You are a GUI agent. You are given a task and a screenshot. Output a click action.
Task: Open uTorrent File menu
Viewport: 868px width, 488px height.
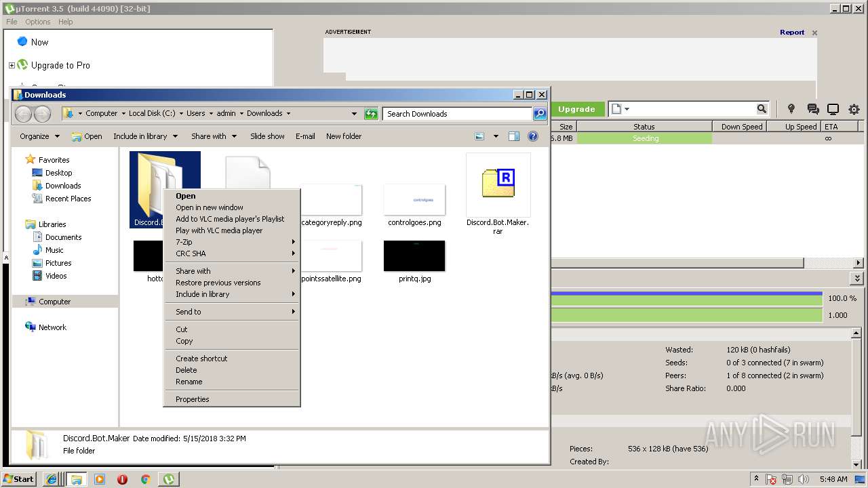(12, 22)
